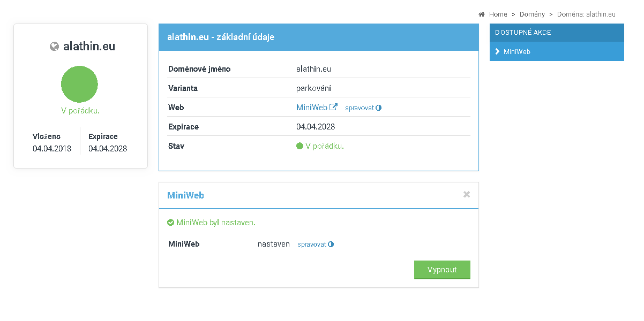Open the MiniWeb link in the Web row
Screen dimensions: 644x321
pos(311,108)
